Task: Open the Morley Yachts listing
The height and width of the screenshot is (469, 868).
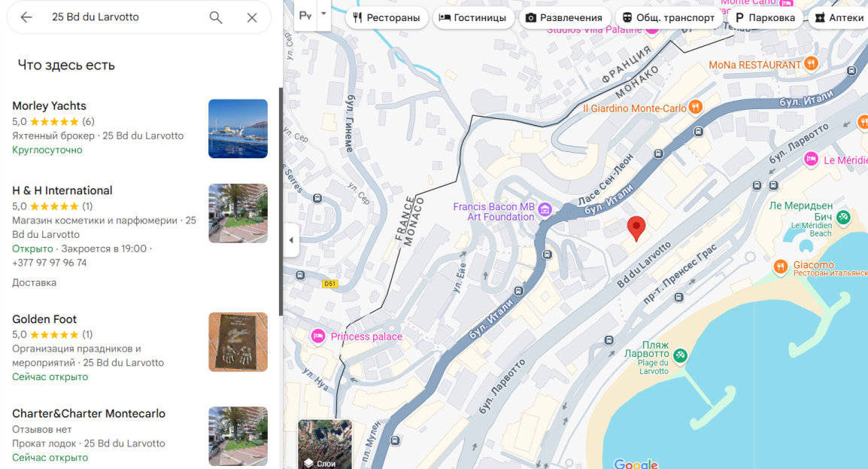Action: point(138,128)
